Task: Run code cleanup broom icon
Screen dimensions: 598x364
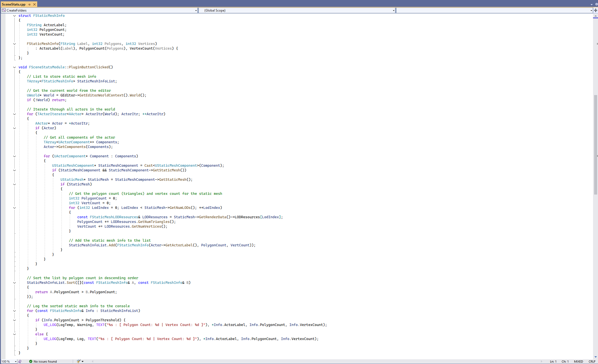Action: tap(79, 362)
